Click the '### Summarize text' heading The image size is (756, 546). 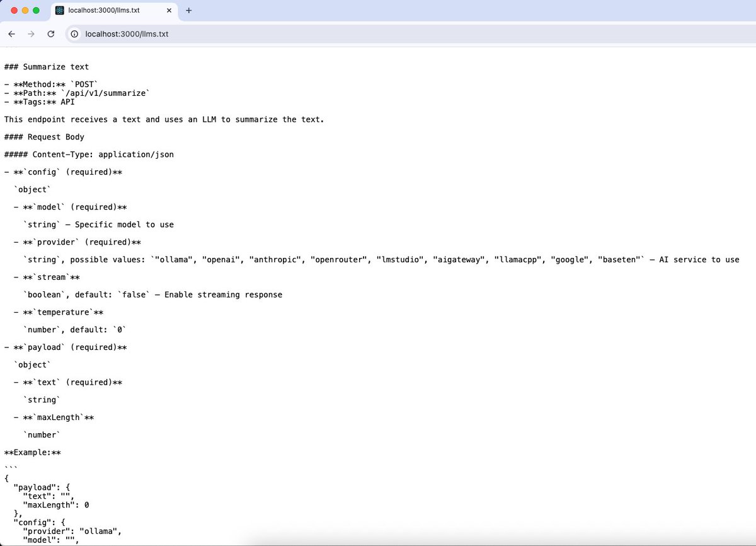[47, 66]
